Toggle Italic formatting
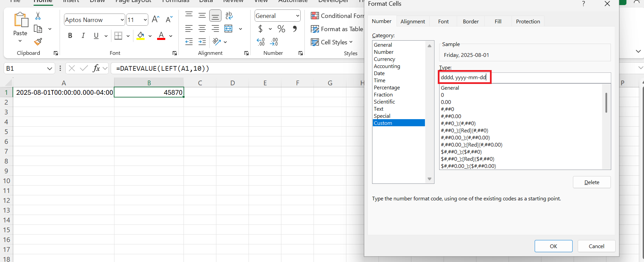This screenshot has width=644, height=262. pos(83,36)
